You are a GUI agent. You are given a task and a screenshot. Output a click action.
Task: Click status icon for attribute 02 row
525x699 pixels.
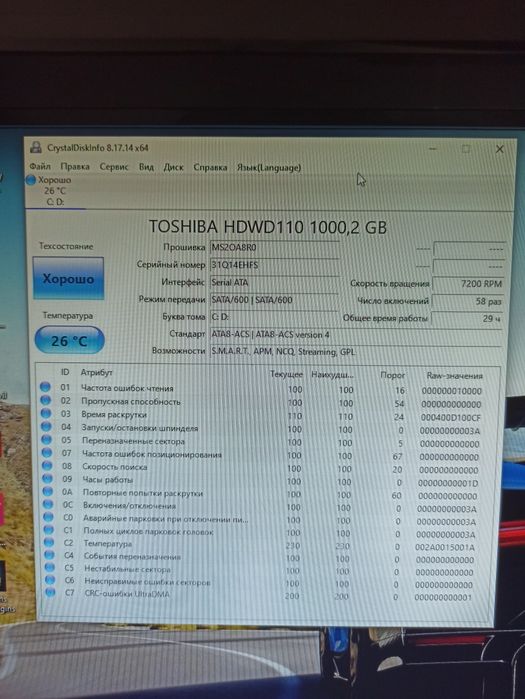click(x=45, y=400)
